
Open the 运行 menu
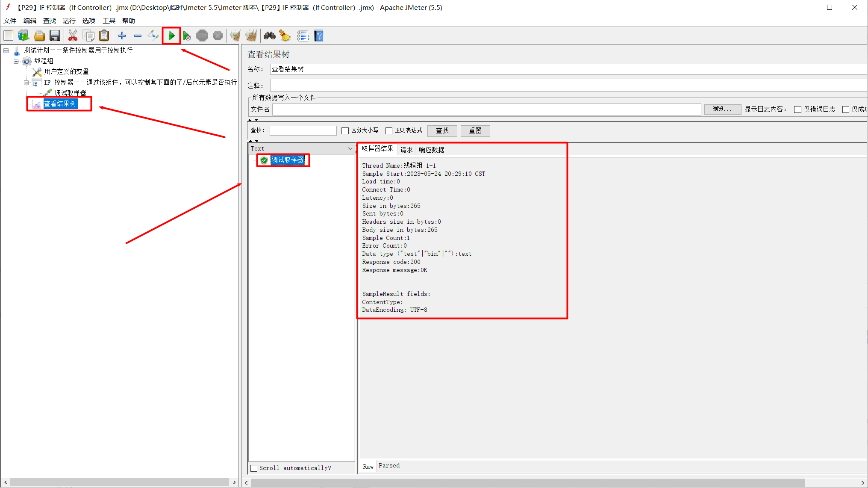tap(69, 21)
